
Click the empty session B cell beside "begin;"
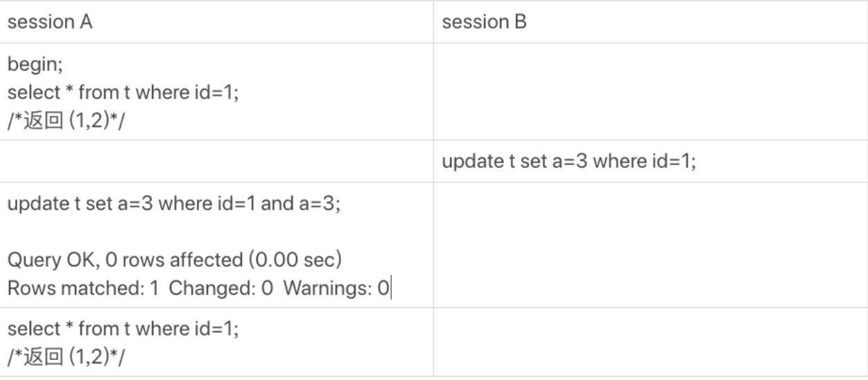pos(650,92)
